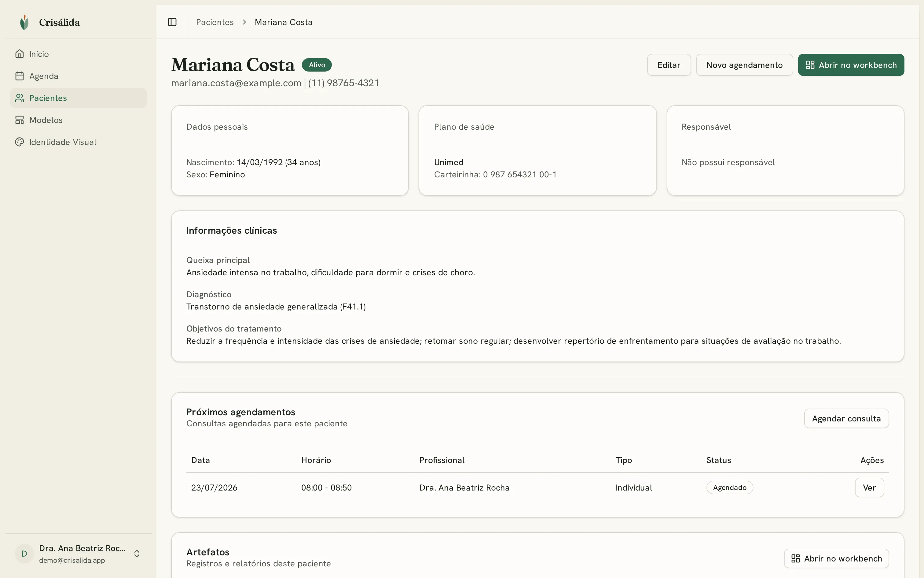Screen dimensions: 924x578
Task: Click Dra. Ana Beatriz Rocha in the table
Action: 464,487
